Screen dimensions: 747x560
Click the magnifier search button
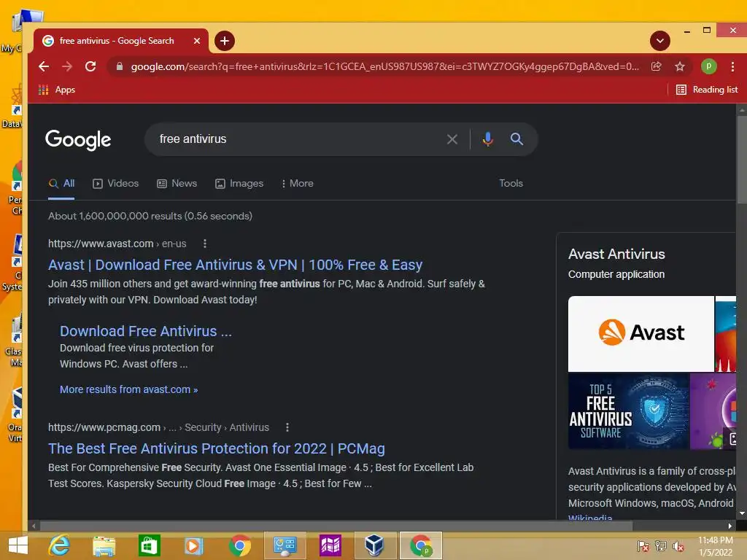pyautogui.click(x=516, y=139)
